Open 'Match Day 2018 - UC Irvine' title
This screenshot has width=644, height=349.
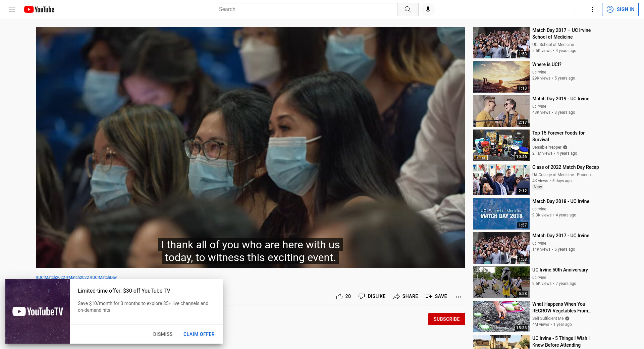tap(561, 201)
